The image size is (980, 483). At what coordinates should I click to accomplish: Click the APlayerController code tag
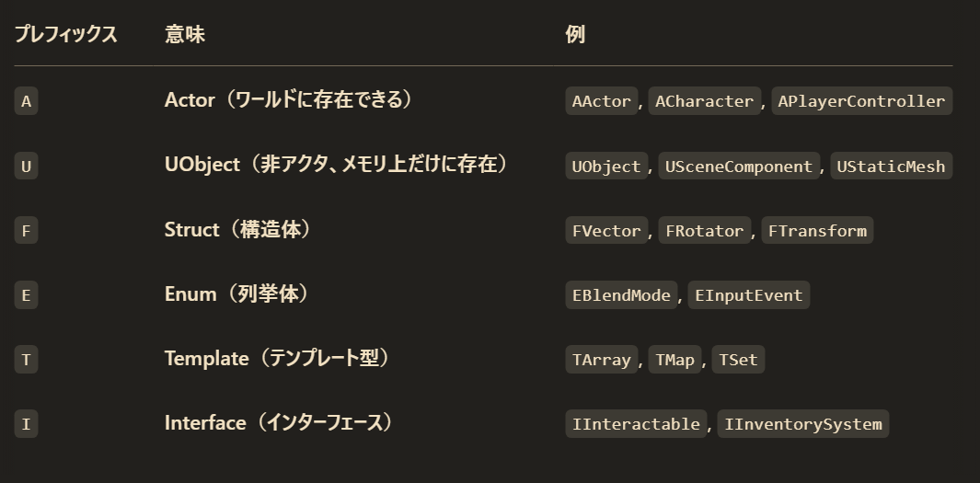861,101
